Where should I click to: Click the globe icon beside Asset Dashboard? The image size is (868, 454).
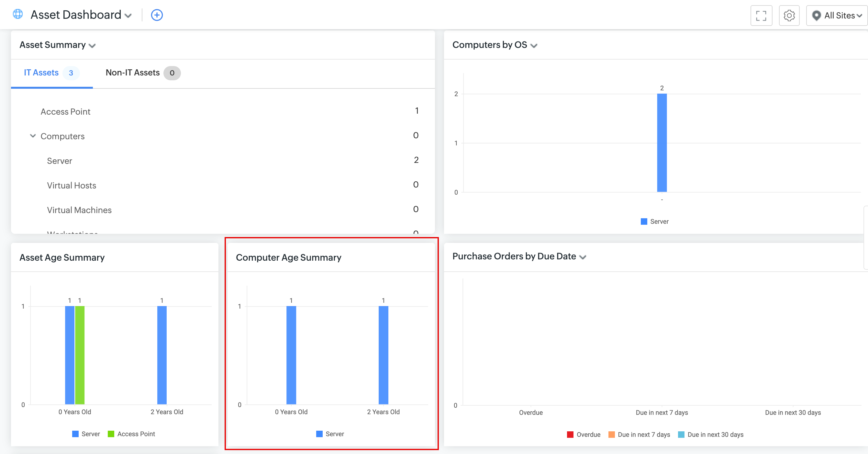[x=18, y=14]
